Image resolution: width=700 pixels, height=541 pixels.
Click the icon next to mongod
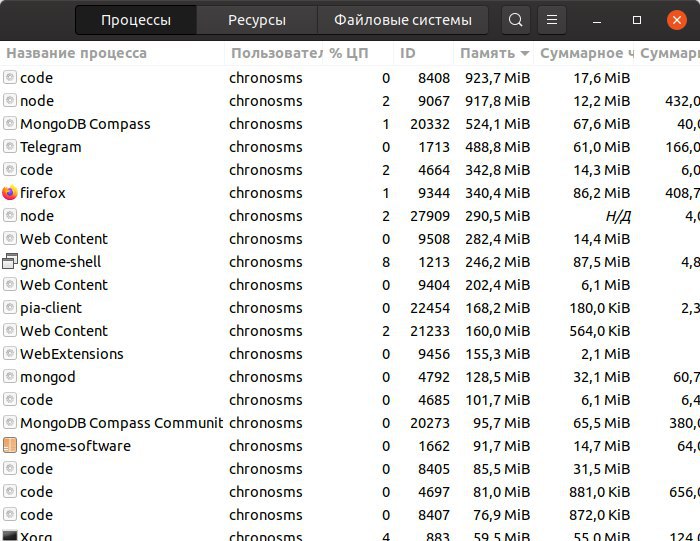[10, 377]
